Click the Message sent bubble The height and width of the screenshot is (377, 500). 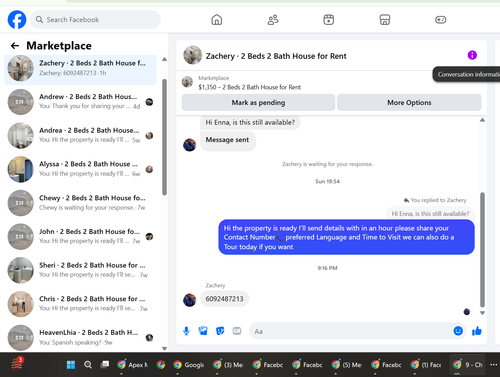(x=228, y=140)
